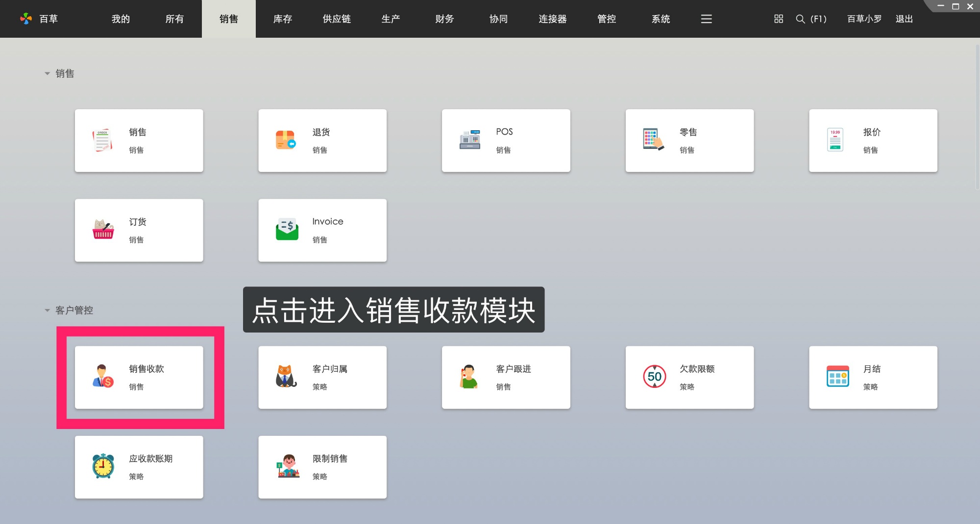Viewport: 980px width, 524px height.
Task: Click 退出 to log out
Action: 904,19
